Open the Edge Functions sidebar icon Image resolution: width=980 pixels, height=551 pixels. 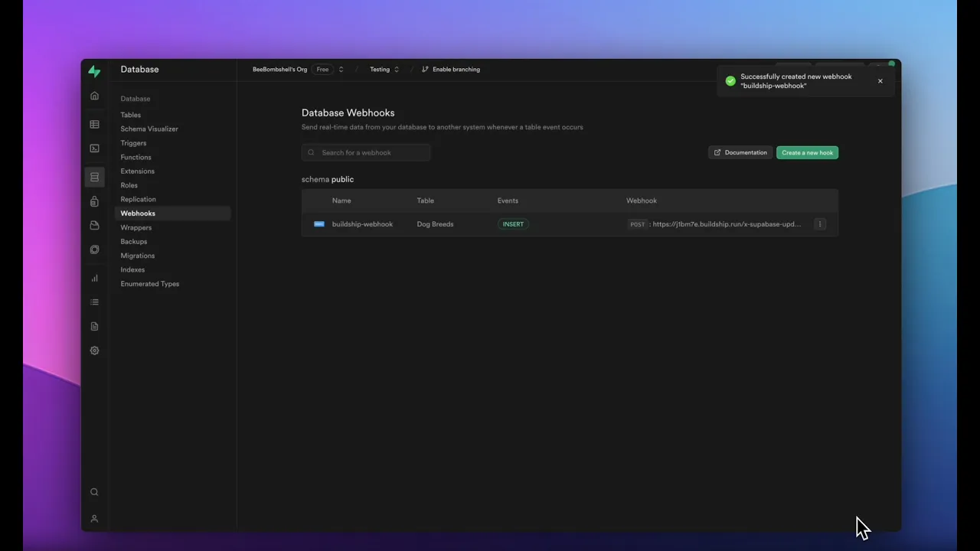click(94, 249)
